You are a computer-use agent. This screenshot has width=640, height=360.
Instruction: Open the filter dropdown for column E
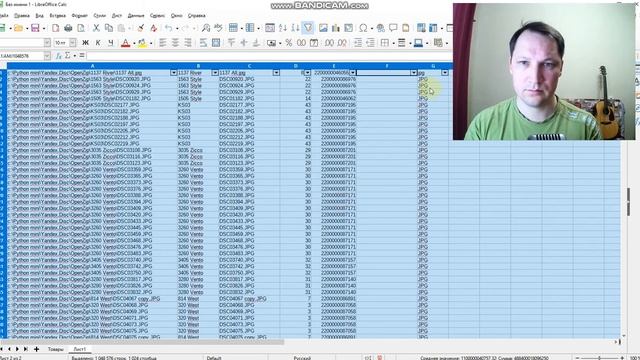(x=353, y=73)
